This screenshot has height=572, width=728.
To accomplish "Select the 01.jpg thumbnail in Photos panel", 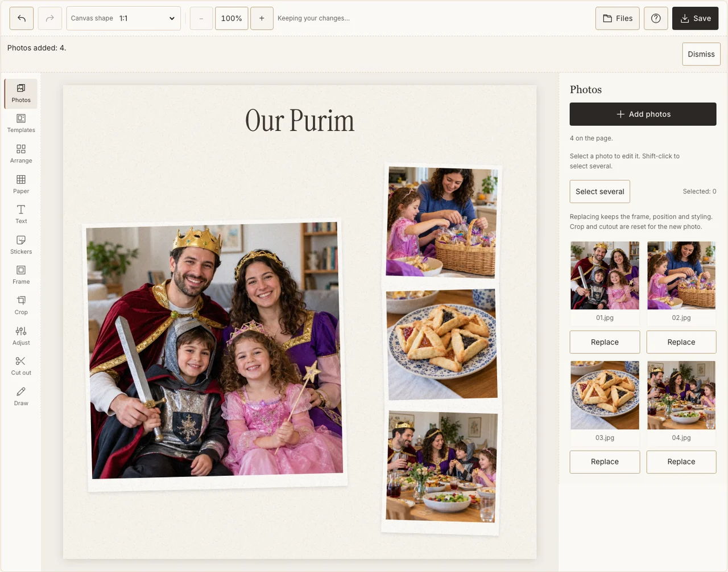I will tap(605, 275).
